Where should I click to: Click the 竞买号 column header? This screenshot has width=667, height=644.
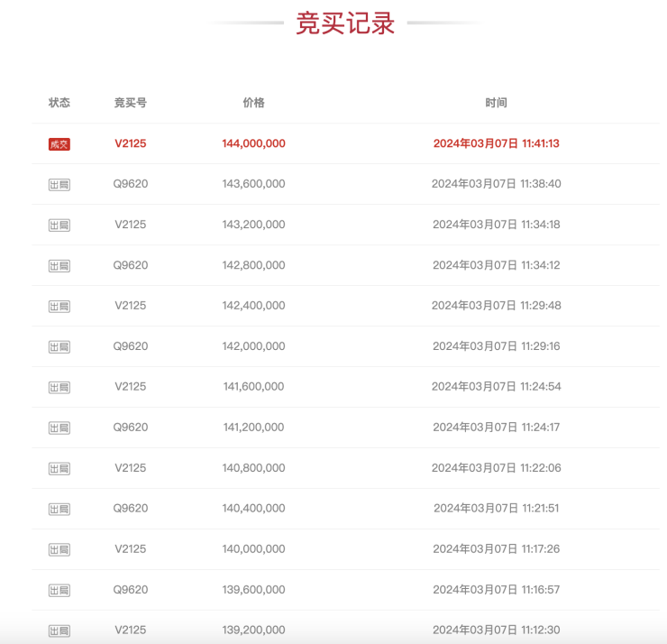tap(130, 103)
